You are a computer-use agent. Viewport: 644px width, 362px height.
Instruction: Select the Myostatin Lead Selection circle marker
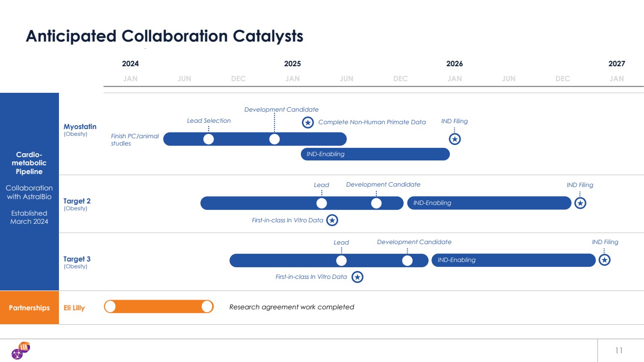point(209,139)
